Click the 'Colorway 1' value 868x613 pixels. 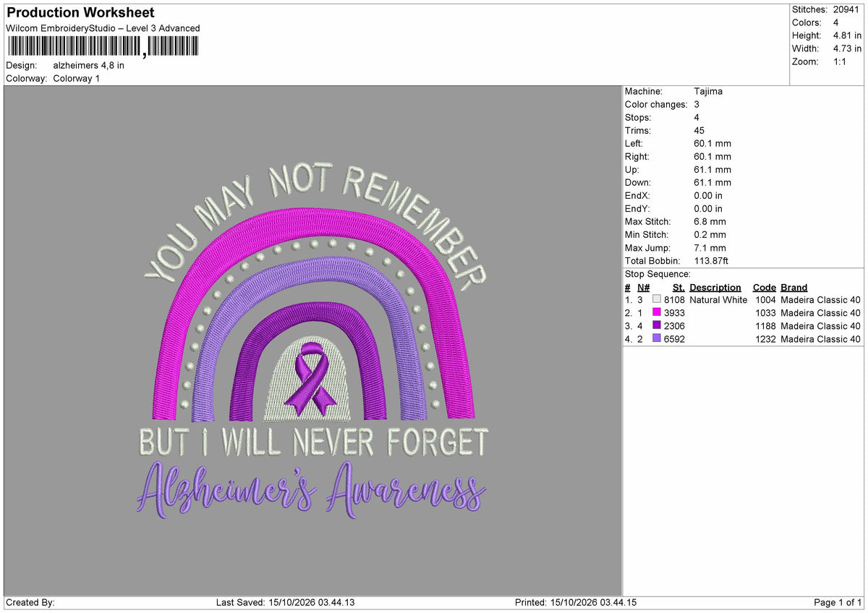click(77, 78)
